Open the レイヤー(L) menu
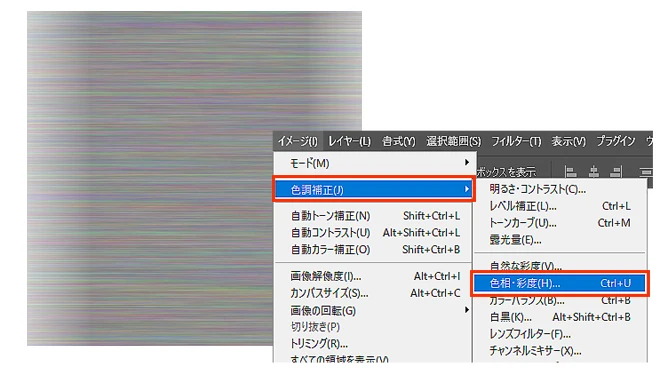 (x=349, y=141)
